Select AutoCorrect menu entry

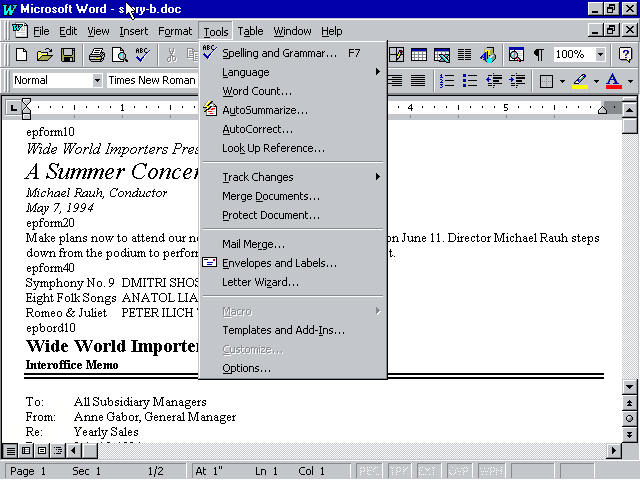293,129
